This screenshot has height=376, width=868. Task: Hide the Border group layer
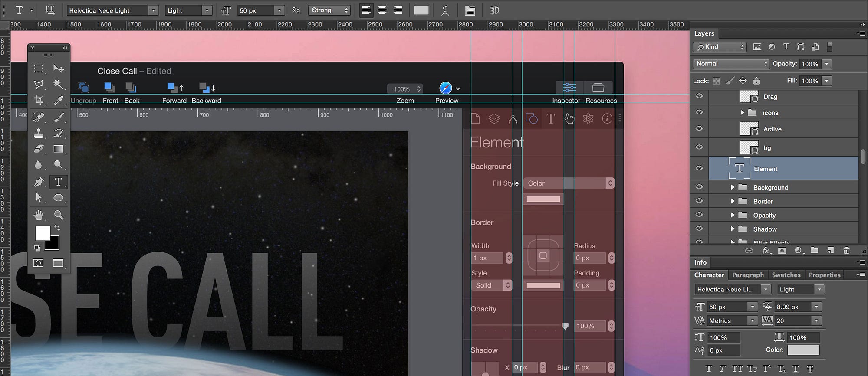click(x=699, y=201)
